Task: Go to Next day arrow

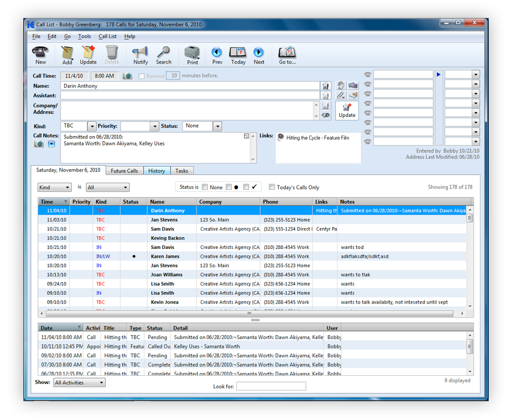Action: [258, 52]
